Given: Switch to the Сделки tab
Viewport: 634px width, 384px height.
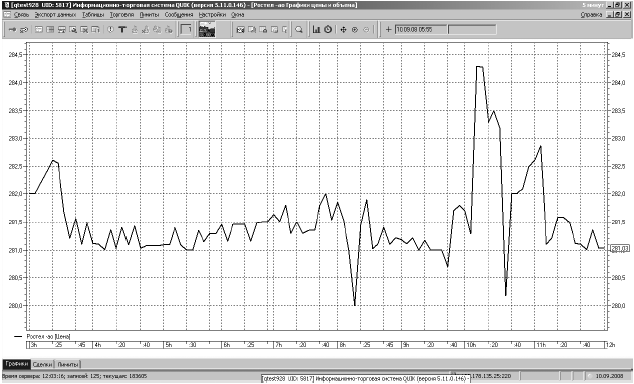Looking at the screenshot, I should (x=42, y=364).
